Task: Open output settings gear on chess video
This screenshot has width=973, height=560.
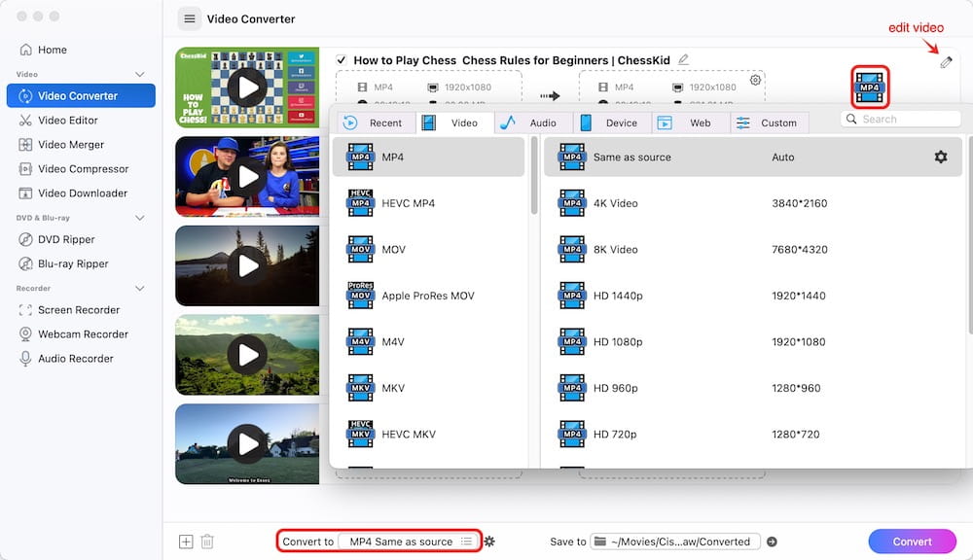Action: [x=755, y=80]
